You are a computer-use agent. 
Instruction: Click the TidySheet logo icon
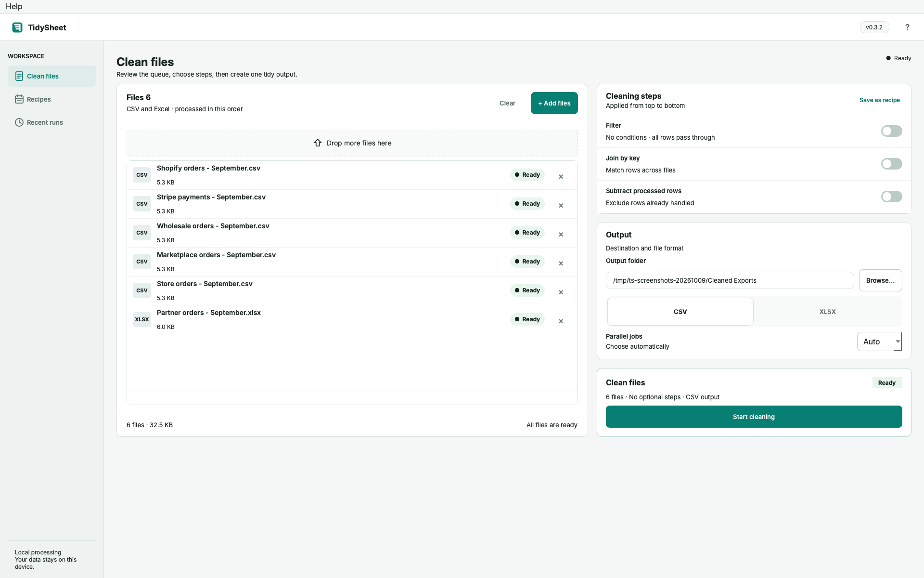[x=17, y=27]
